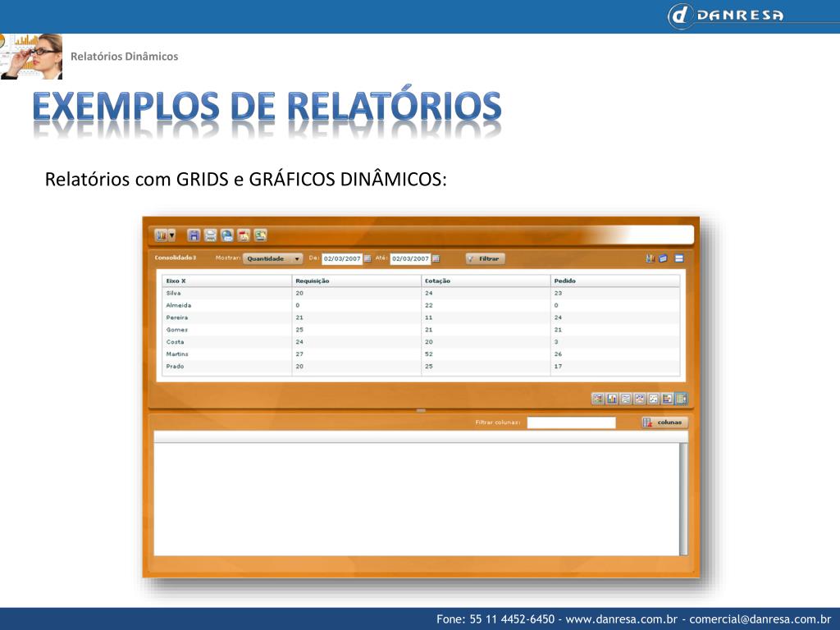Viewport: 840px width, 630px height.
Task: Sort by Eixo X column header
Action: coord(227,281)
